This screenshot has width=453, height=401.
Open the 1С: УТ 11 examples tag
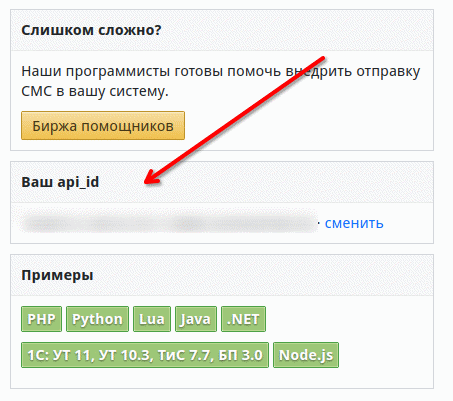pyautogui.click(x=145, y=355)
